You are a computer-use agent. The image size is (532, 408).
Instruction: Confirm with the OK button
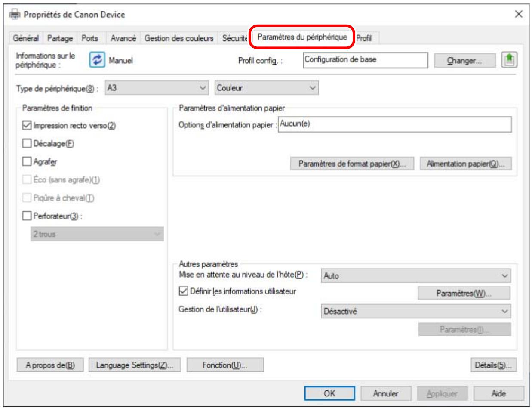(x=329, y=393)
